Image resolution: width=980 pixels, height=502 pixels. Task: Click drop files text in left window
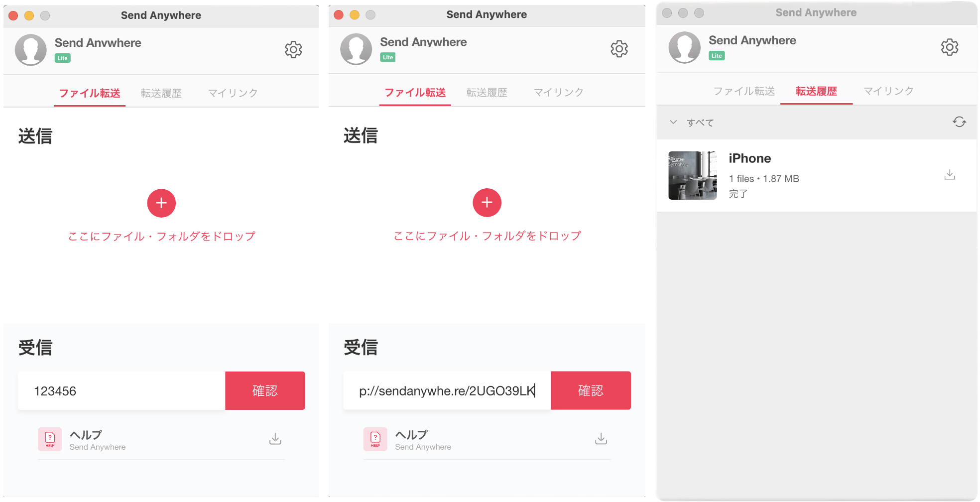coord(161,237)
